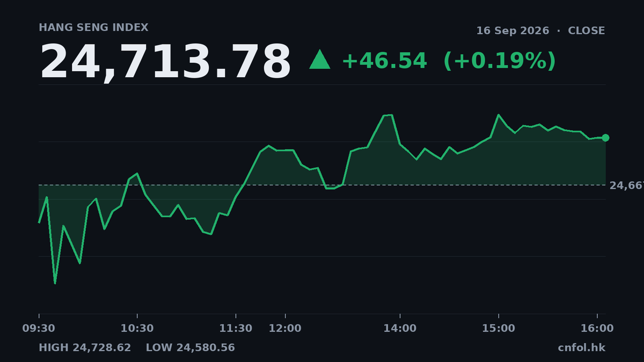The image size is (644, 362).
Task: Click the 16:00 time axis label
Action: (597, 328)
